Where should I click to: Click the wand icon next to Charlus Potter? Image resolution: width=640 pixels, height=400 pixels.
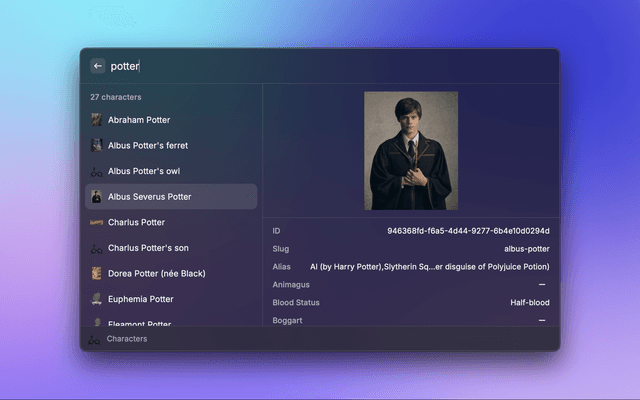pyautogui.click(x=96, y=222)
